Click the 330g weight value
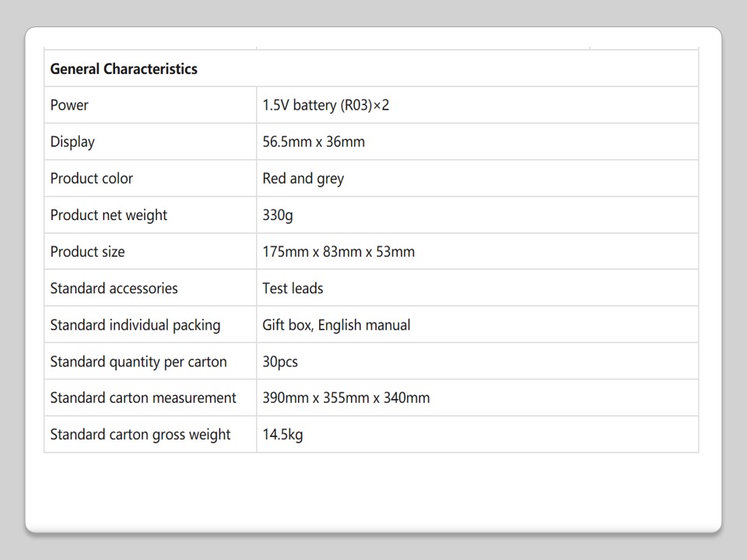This screenshot has width=747, height=560. (x=278, y=215)
